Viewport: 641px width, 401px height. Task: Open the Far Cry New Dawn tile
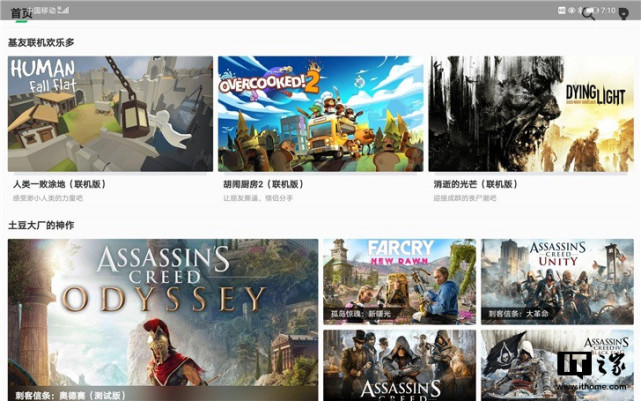tap(399, 282)
